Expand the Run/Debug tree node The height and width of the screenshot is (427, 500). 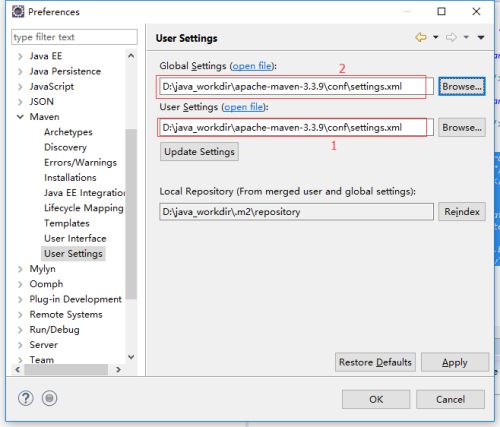point(20,330)
